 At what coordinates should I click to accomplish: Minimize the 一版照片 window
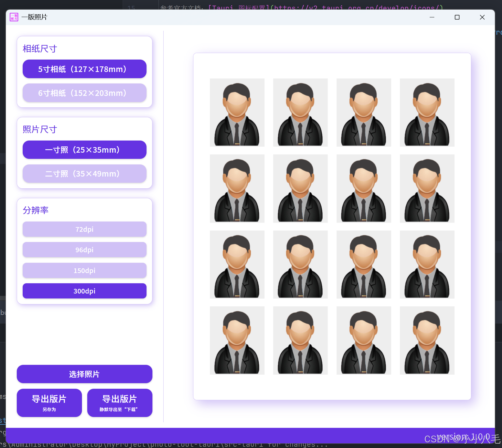432,17
